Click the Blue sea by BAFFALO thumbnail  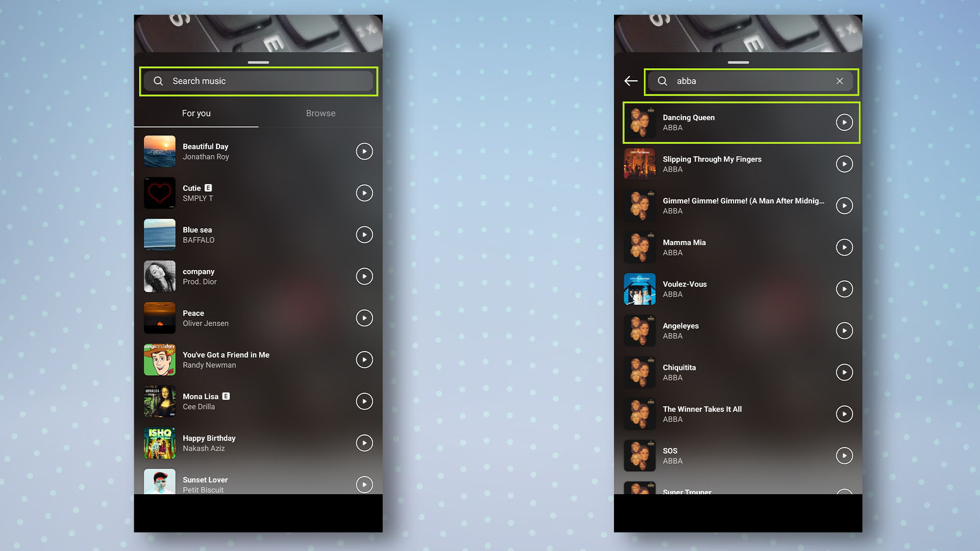point(160,235)
